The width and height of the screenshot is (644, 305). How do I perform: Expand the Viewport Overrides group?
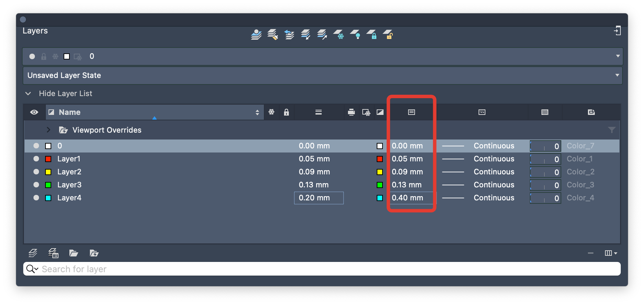49,130
